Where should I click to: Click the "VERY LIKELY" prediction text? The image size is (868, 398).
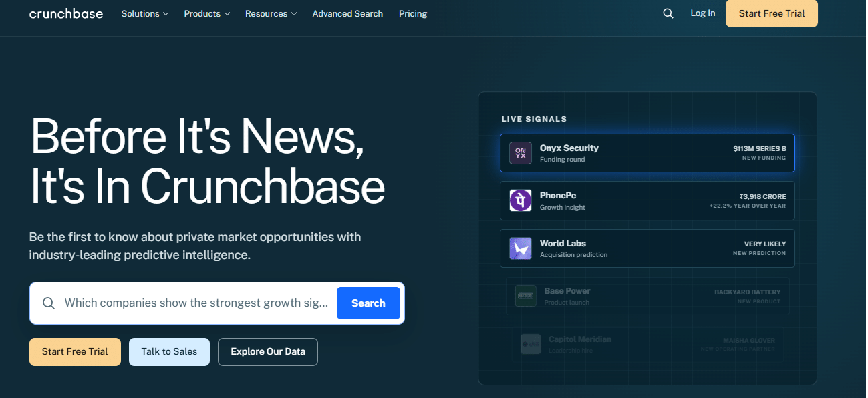point(765,244)
